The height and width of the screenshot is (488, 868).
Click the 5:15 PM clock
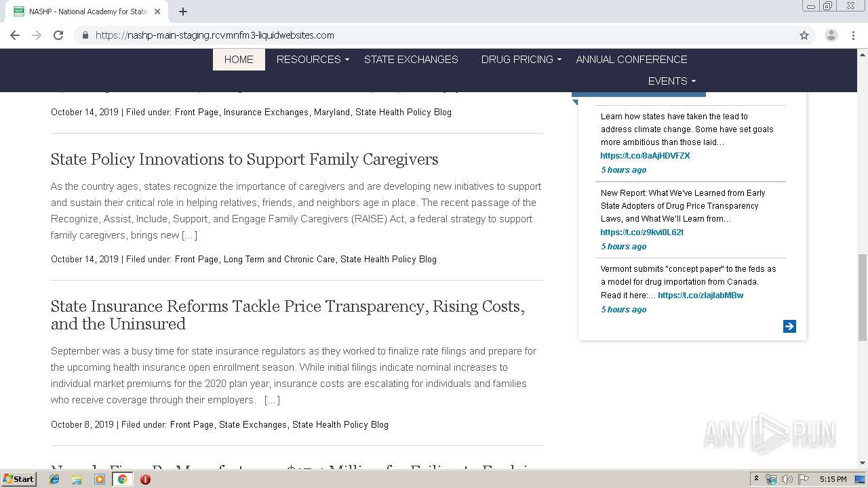pos(833,479)
